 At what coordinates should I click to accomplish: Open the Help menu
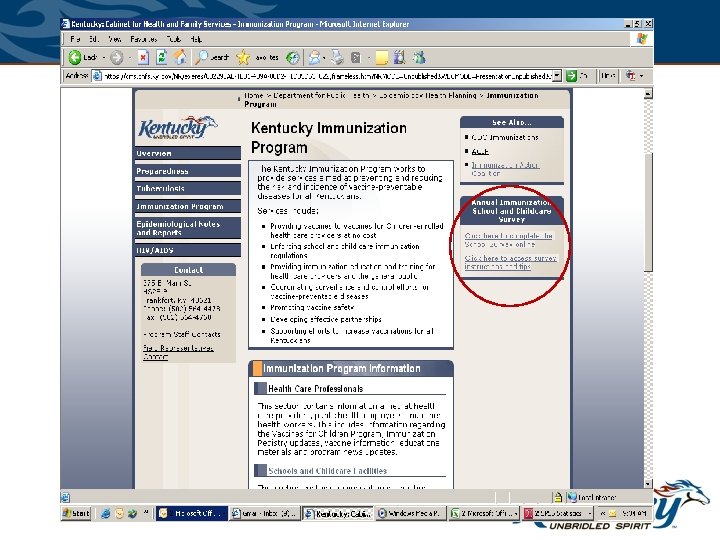[x=196, y=39]
